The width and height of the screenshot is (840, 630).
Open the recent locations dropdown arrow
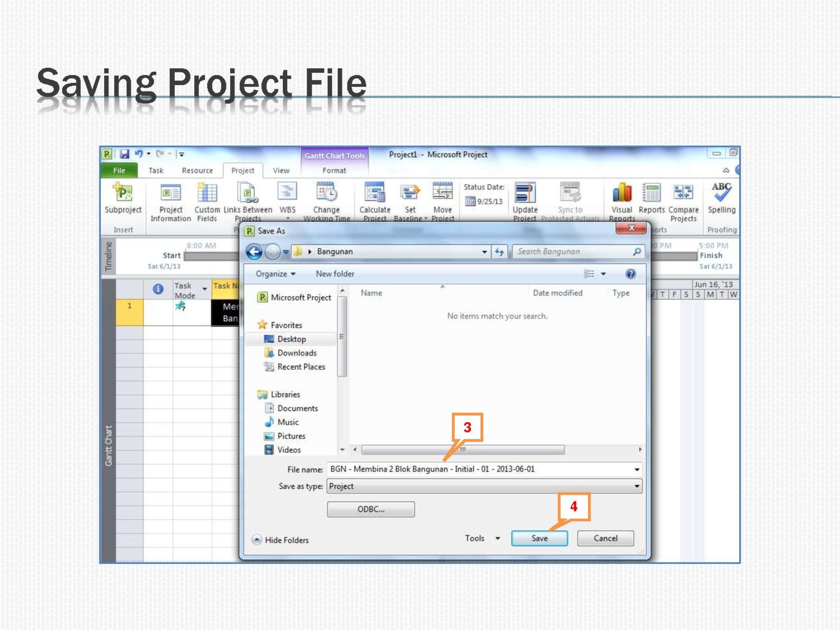(x=286, y=252)
